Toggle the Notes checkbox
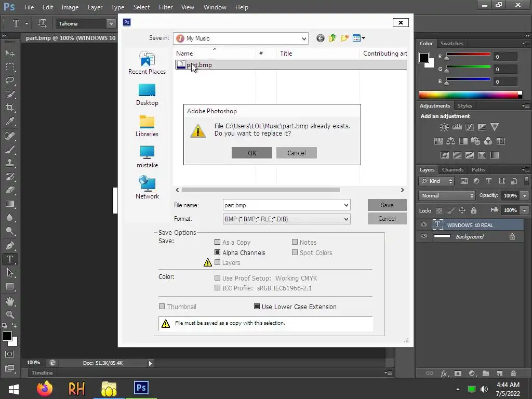532x399 pixels. 295,242
